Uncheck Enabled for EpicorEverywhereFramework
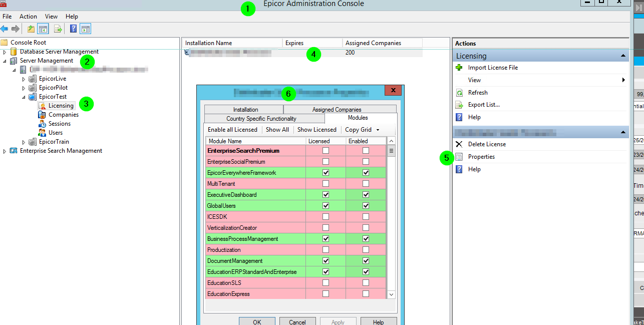This screenshot has width=644, height=325. pos(366,173)
